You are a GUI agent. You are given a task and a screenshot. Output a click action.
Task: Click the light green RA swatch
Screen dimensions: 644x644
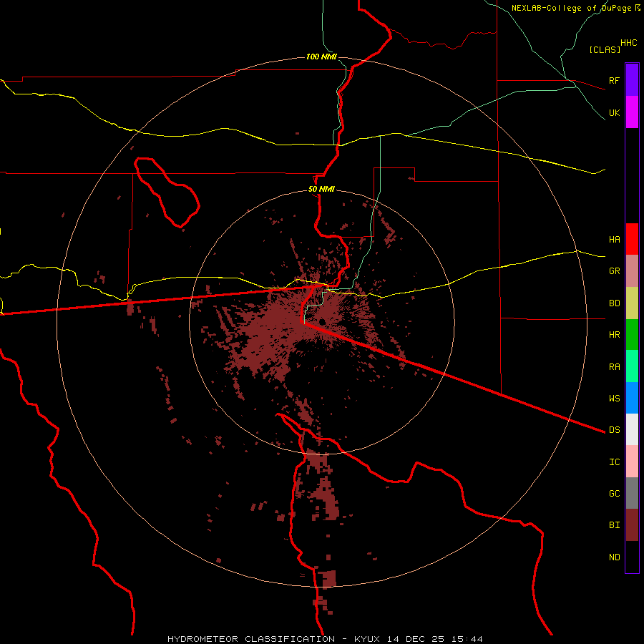[x=632, y=366]
